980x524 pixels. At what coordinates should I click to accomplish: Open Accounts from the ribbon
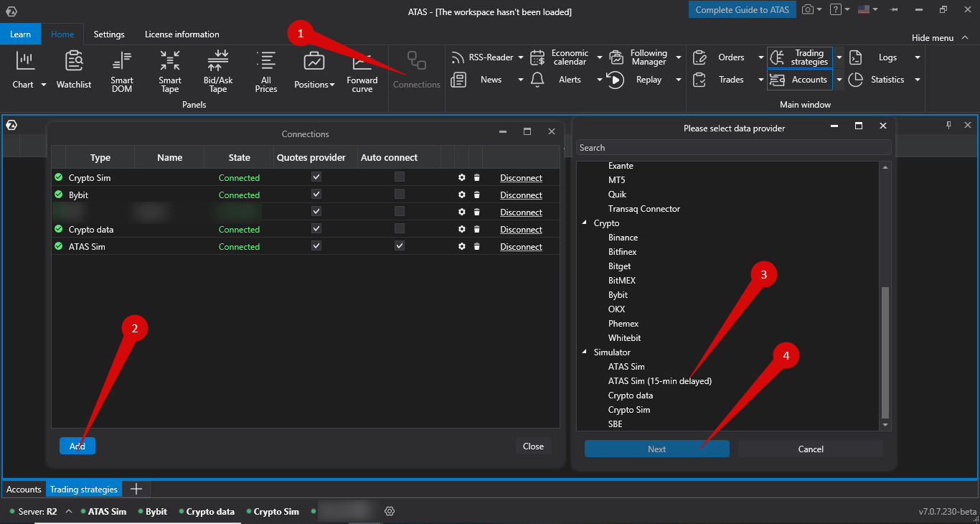pyautogui.click(x=800, y=80)
